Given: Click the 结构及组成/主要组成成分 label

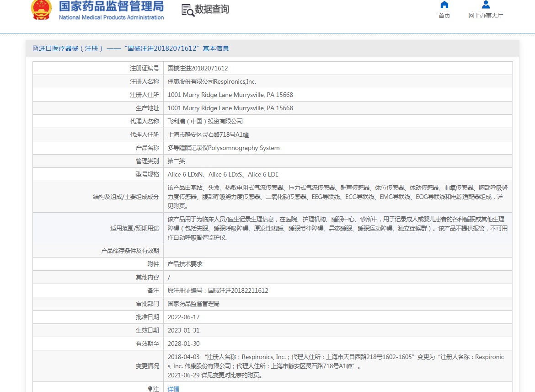Looking at the screenshot, I should point(126,197).
